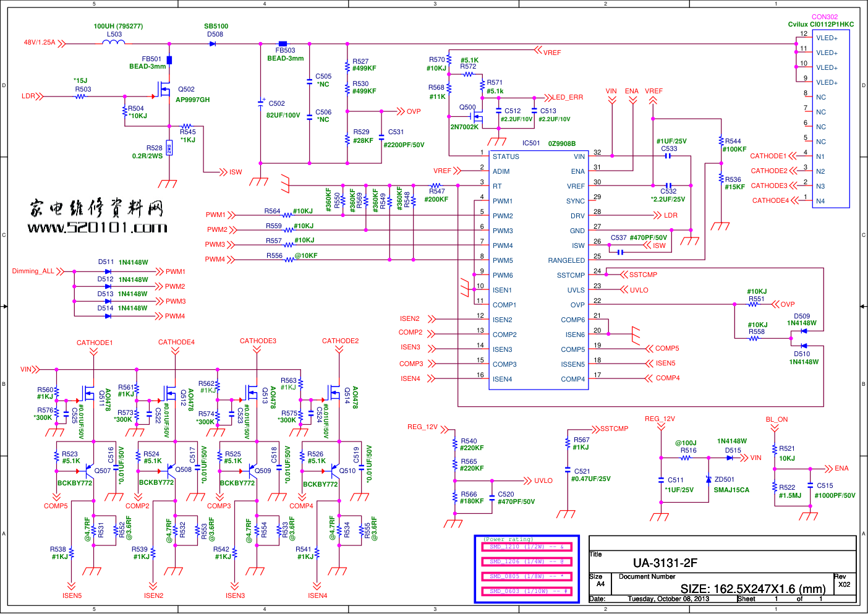
Task: Select the R547 resistor symbol
Action: 436,185
